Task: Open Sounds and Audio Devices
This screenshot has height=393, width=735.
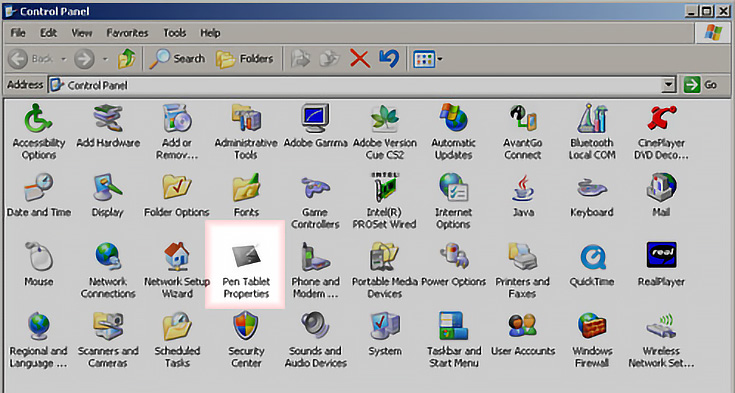Action: pos(315,340)
